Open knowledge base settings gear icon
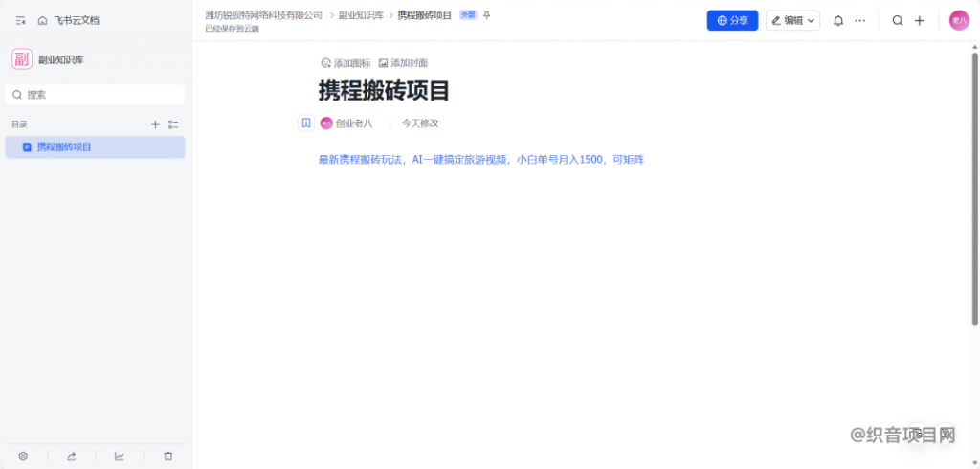 tap(23, 457)
